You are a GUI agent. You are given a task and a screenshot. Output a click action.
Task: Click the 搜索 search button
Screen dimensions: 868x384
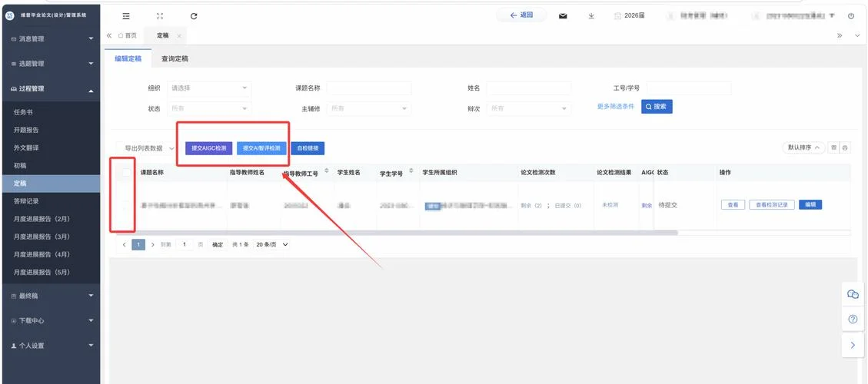(x=657, y=107)
